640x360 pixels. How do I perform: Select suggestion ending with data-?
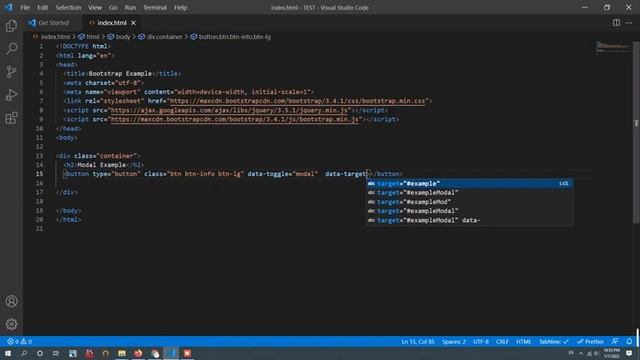tap(470, 220)
